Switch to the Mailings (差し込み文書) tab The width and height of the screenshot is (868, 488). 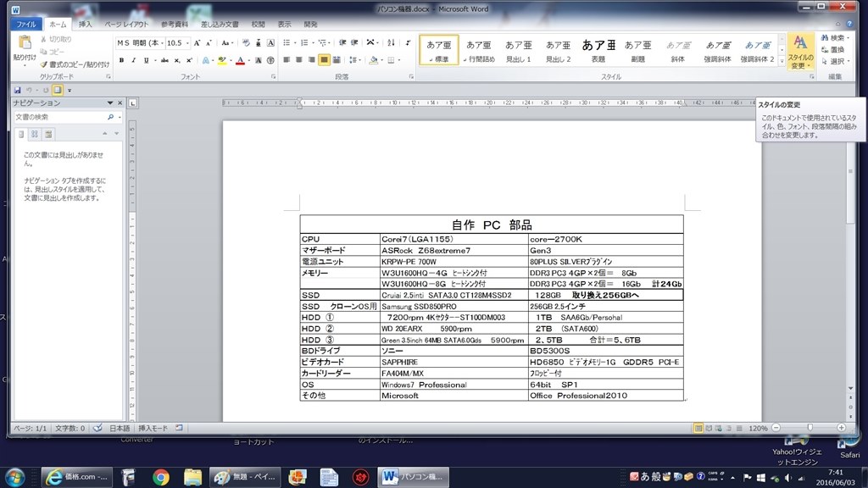tap(220, 25)
